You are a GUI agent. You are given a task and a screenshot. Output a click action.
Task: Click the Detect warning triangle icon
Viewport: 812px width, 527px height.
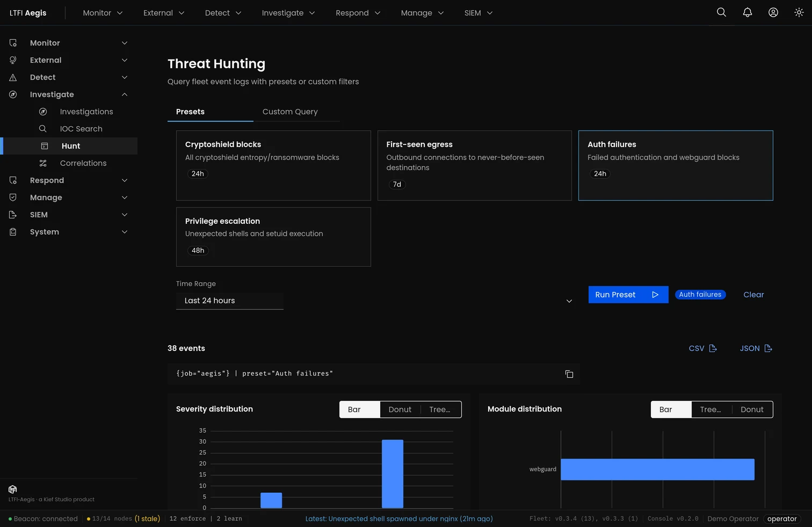coord(13,77)
